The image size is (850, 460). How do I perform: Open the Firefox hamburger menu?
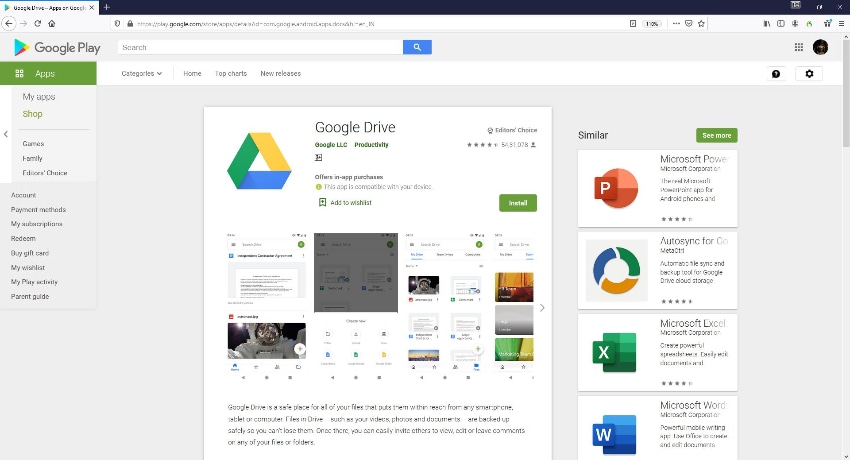pyautogui.click(x=841, y=23)
